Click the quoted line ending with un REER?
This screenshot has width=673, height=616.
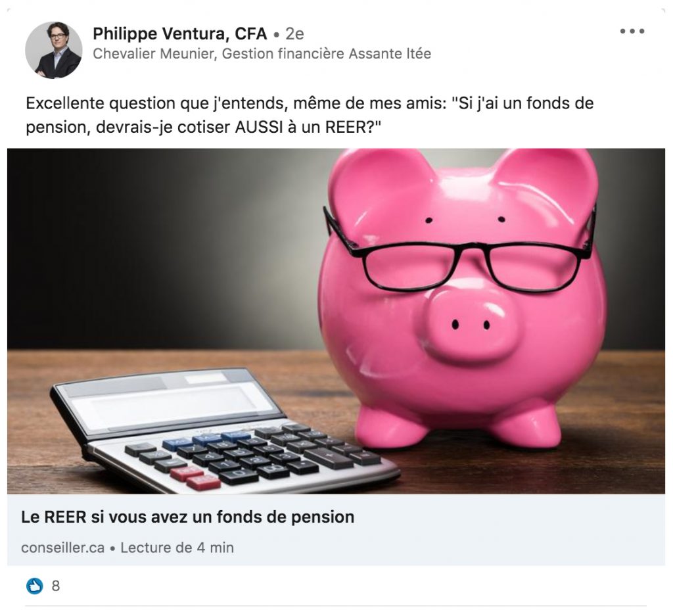pyautogui.click(x=204, y=127)
